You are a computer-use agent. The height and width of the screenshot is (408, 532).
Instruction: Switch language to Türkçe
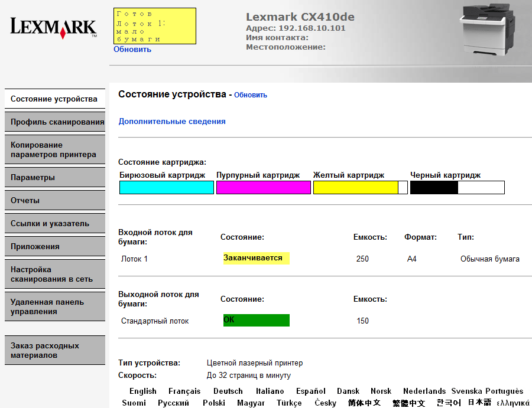pos(289,403)
